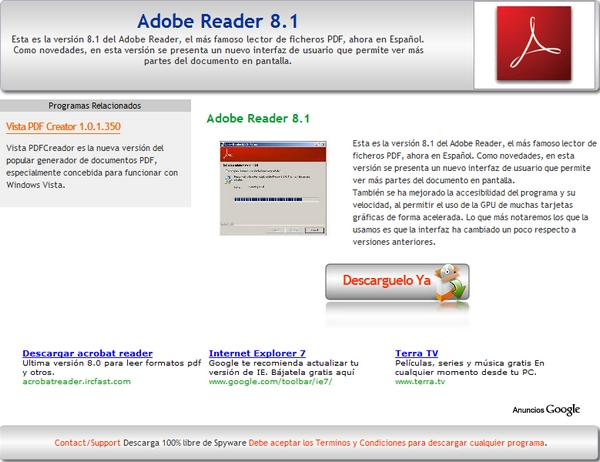
Task: Open the Vista PDF Creator 1.0.1.350 link
Action: [63, 127]
